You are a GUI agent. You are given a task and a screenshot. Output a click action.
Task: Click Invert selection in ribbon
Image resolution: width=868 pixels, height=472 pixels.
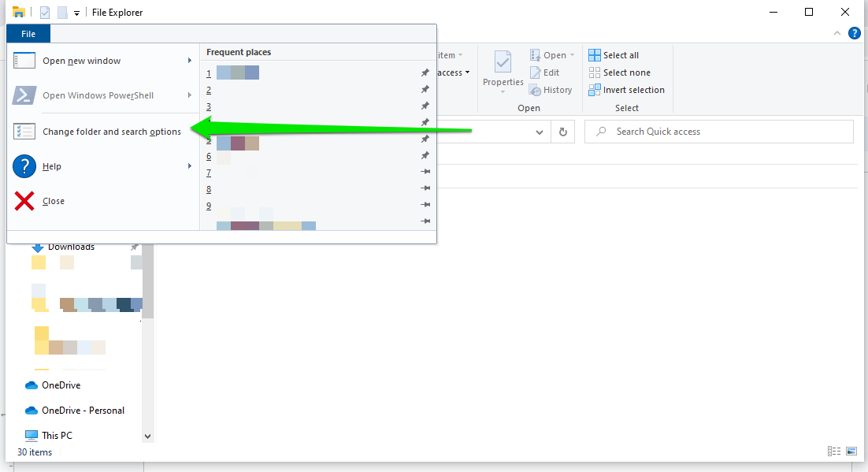[627, 90]
